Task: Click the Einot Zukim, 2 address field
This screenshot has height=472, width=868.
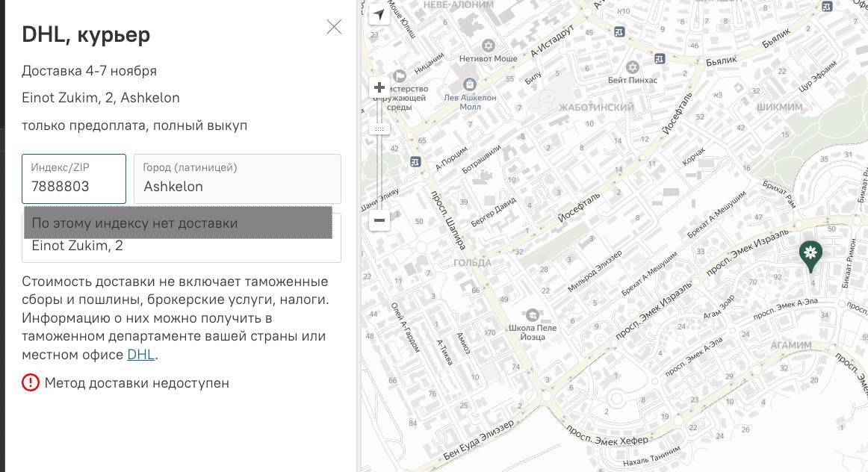Action: [182, 246]
